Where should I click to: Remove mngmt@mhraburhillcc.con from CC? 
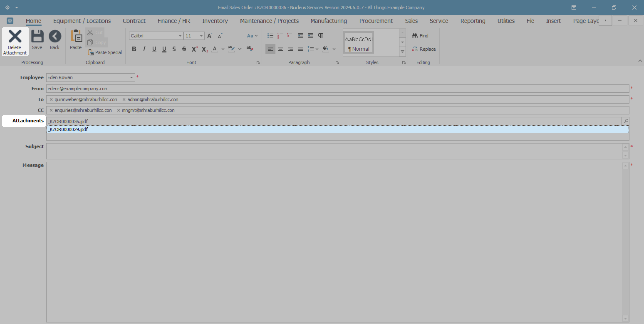[x=118, y=110]
